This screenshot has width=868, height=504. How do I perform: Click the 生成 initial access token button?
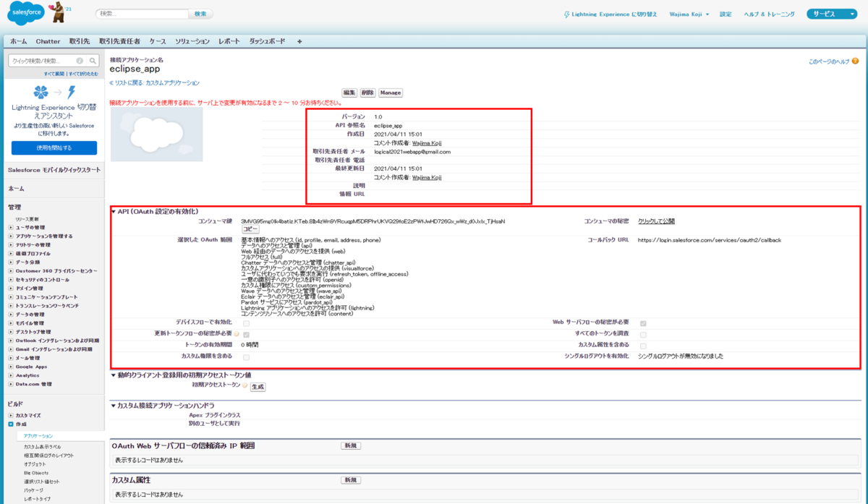258,387
